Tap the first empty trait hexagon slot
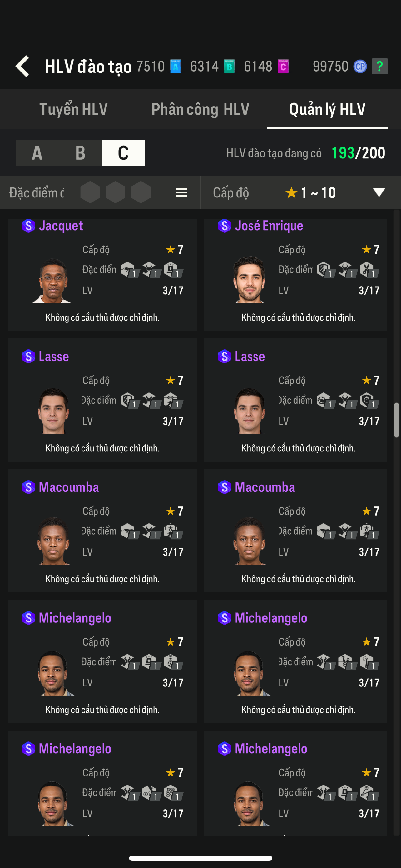 (90, 192)
